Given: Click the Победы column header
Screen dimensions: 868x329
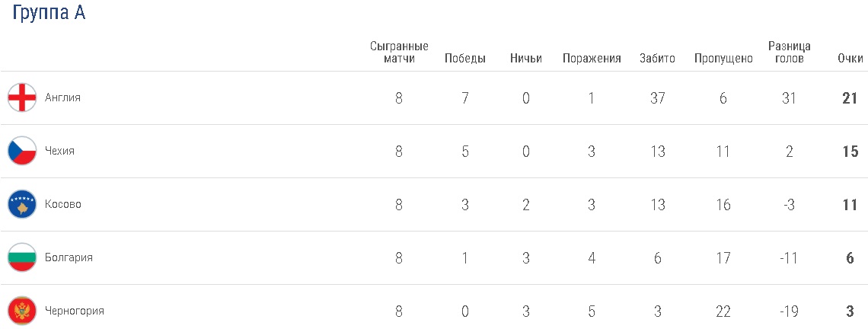Looking at the screenshot, I should coord(464,59).
